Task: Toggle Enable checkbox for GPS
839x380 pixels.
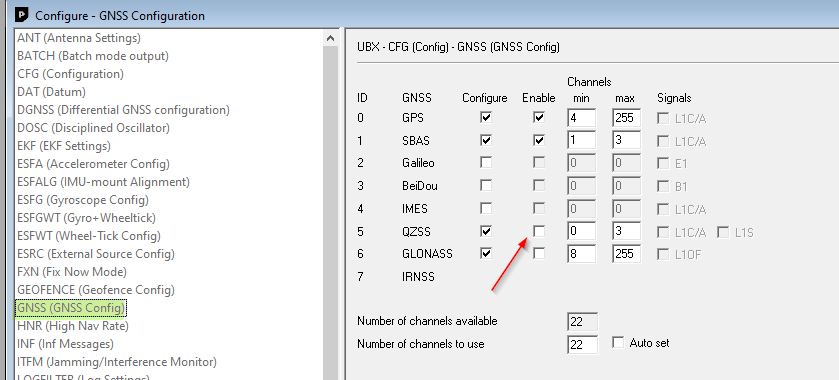Action: click(x=539, y=118)
